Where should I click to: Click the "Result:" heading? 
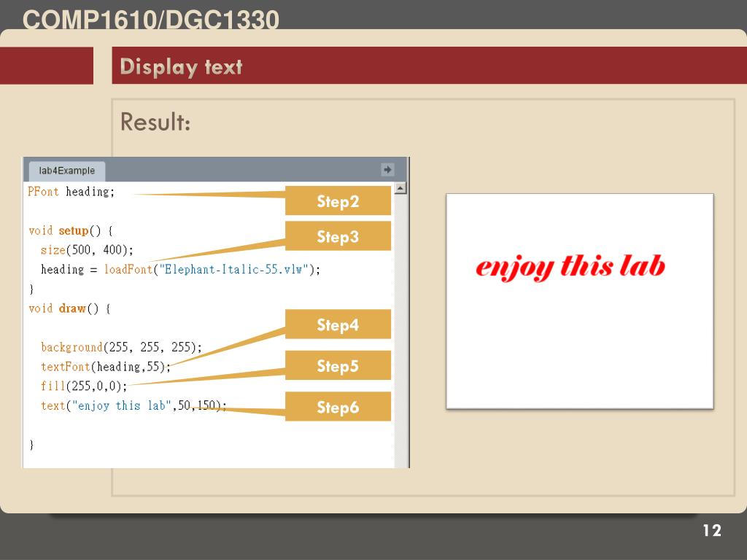pos(155,122)
